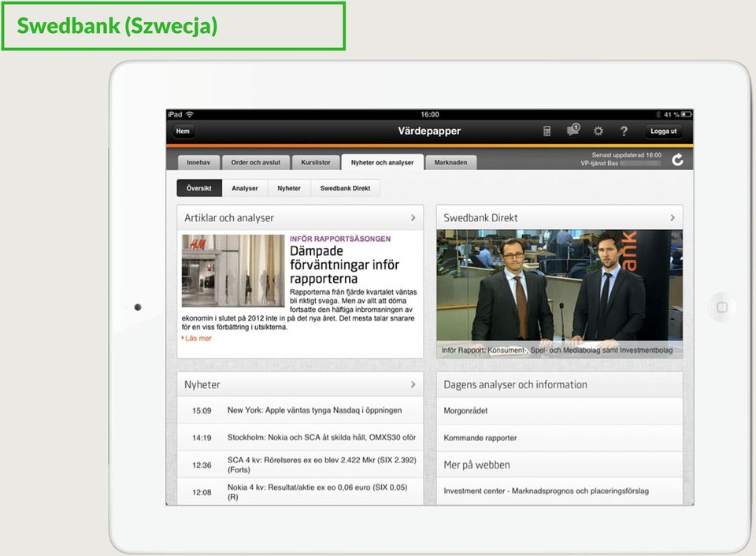Viewport: 756px width, 556px height.
Task: Open news item Nokia 4 kv: Resultat/aktie
Action: tap(300, 491)
